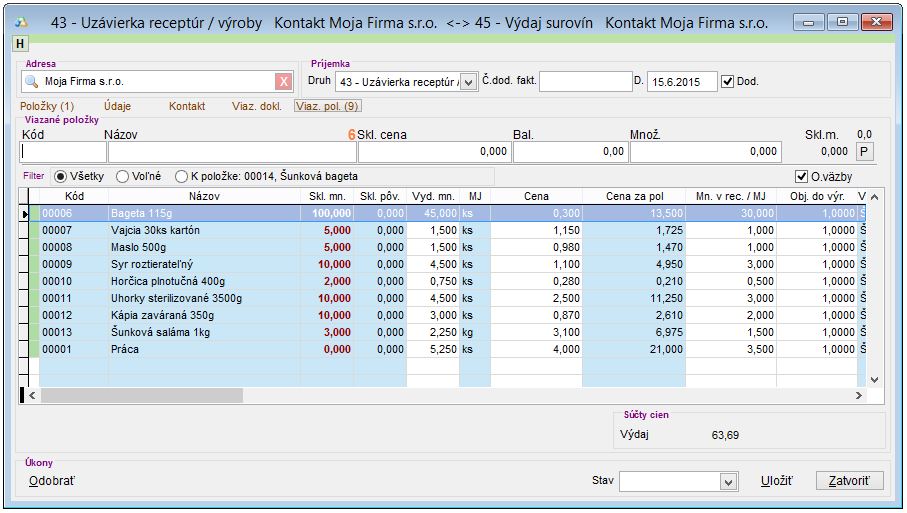Select the Voľné filter radio button

click(x=123, y=177)
